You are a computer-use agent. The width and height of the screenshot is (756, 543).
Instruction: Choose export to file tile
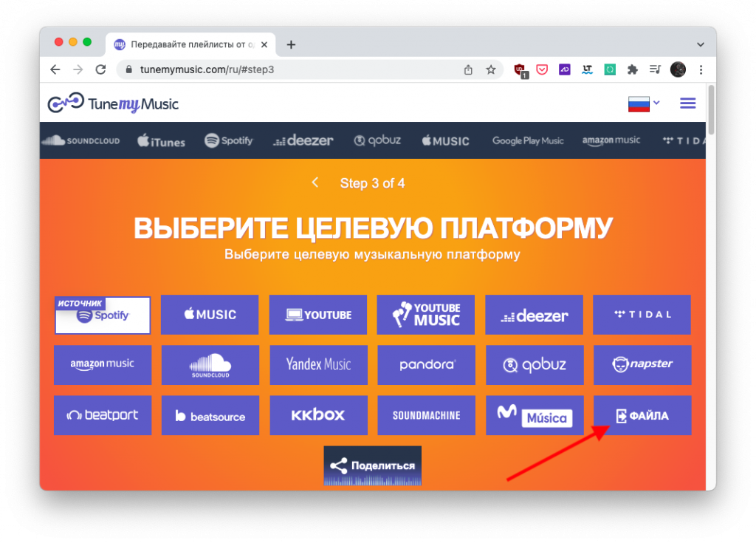tap(642, 415)
